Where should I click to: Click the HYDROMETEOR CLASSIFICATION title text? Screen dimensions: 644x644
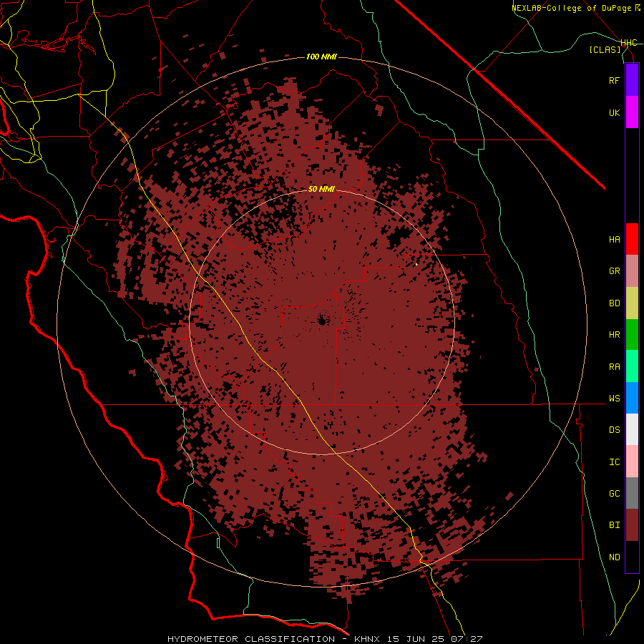251,639
